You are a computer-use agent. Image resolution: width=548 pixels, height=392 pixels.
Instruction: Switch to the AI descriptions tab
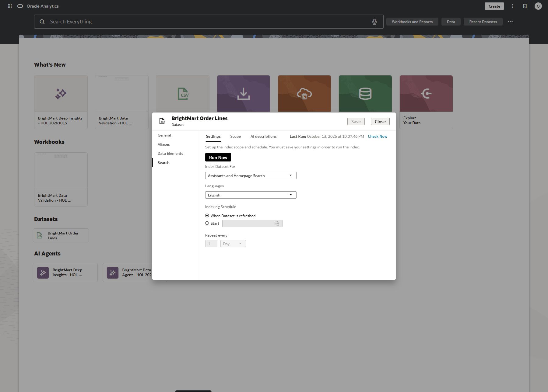[x=263, y=137]
